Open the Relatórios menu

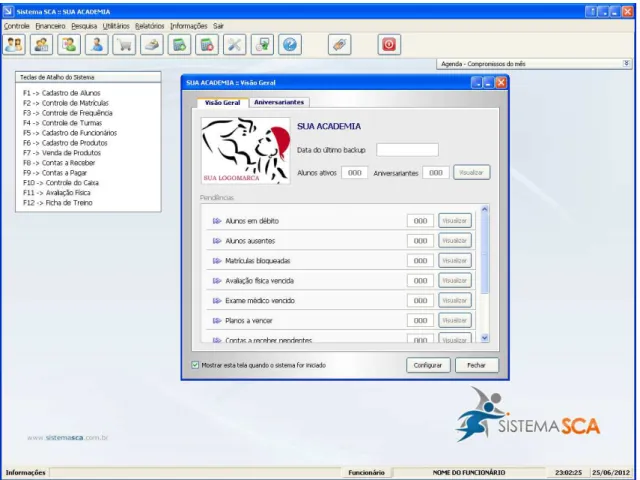click(149, 26)
